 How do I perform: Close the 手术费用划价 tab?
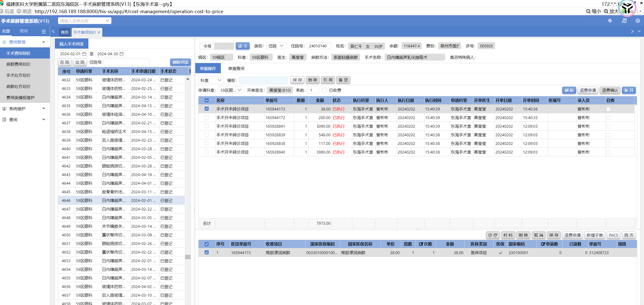pos(99,32)
